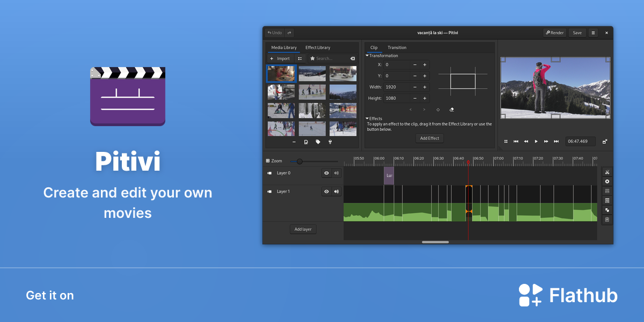The height and width of the screenshot is (322, 644).
Task: Click the lightbulb icon below thumbnails
Action: point(331,142)
